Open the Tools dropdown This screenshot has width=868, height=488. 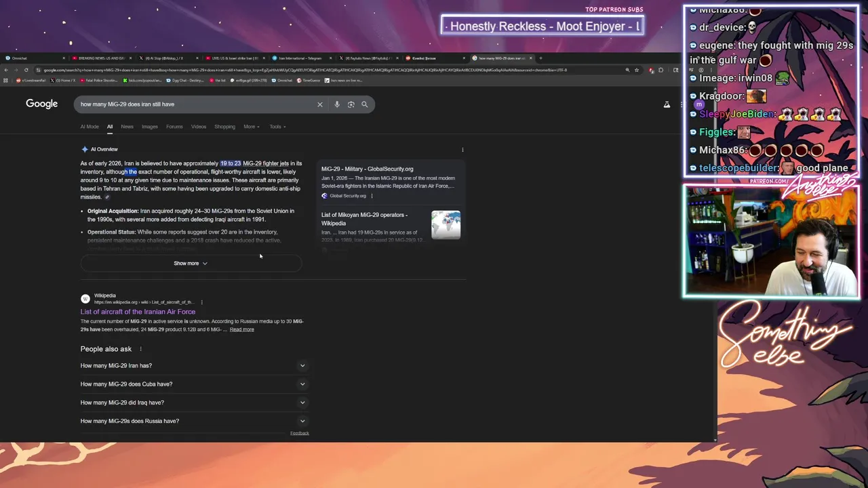click(x=277, y=127)
